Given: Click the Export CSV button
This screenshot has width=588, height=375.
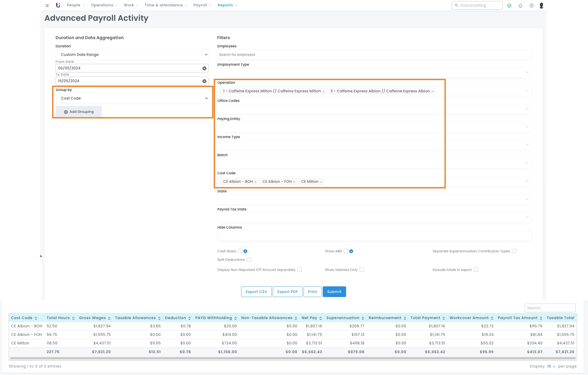Looking at the screenshot, I should 256,292.
